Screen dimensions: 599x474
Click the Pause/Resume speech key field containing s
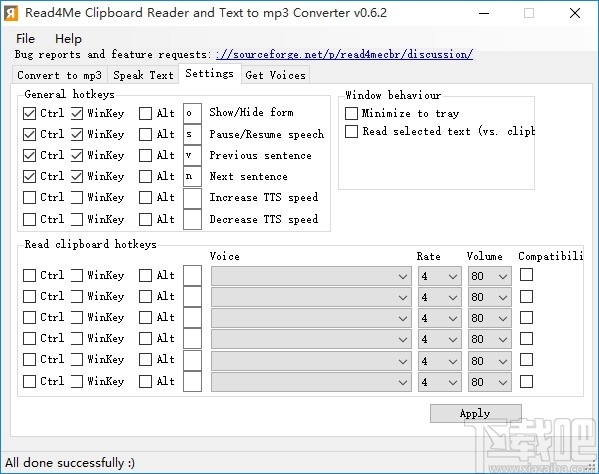point(192,134)
